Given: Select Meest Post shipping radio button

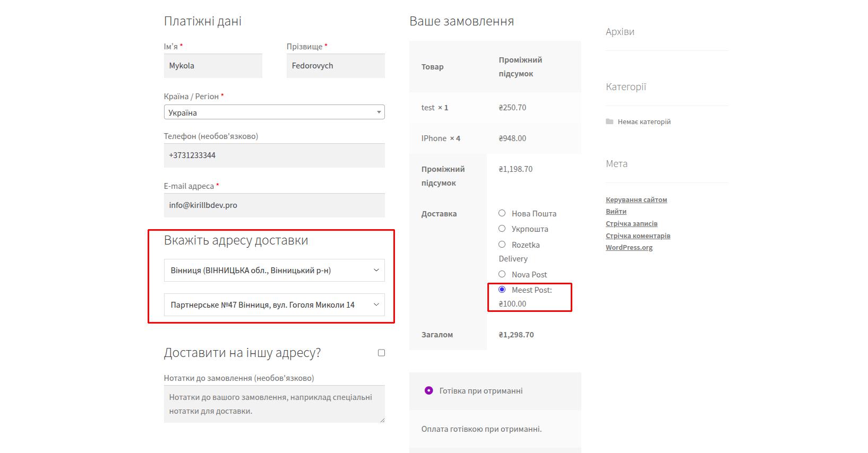Looking at the screenshot, I should pyautogui.click(x=502, y=290).
